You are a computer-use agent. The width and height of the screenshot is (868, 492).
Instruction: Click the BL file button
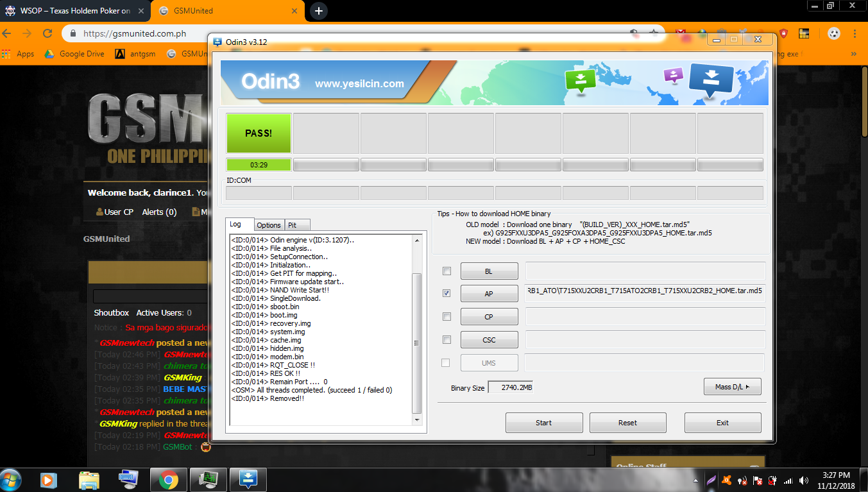click(489, 271)
